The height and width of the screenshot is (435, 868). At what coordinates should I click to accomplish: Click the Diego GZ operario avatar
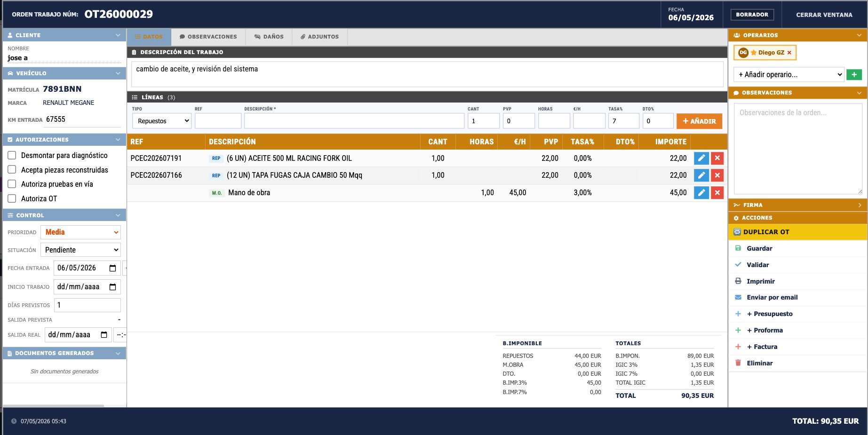(x=743, y=53)
